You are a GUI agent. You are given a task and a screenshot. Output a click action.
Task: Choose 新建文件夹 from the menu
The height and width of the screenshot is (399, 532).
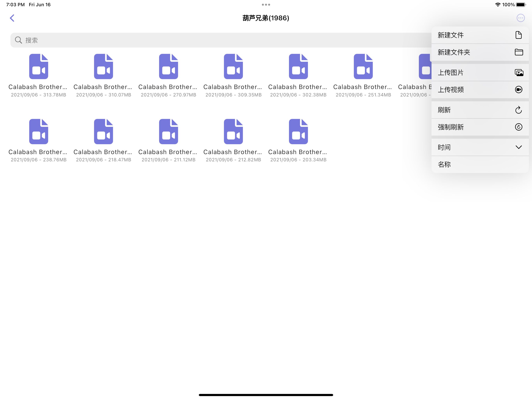pos(480,52)
